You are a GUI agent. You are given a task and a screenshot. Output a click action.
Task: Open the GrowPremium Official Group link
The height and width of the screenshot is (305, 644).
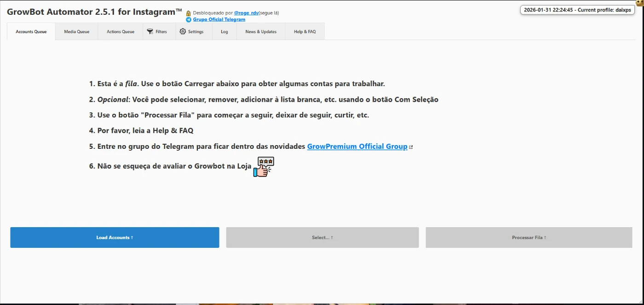click(x=357, y=147)
